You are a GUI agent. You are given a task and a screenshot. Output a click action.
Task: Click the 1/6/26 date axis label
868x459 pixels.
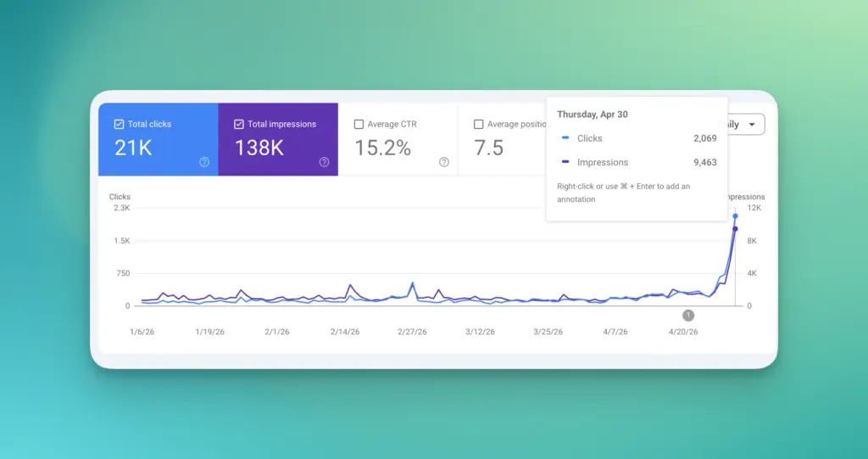[x=142, y=332]
